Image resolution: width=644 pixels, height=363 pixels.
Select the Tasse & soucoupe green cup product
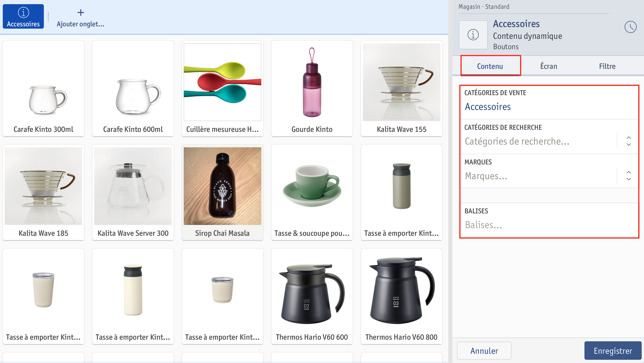(312, 192)
